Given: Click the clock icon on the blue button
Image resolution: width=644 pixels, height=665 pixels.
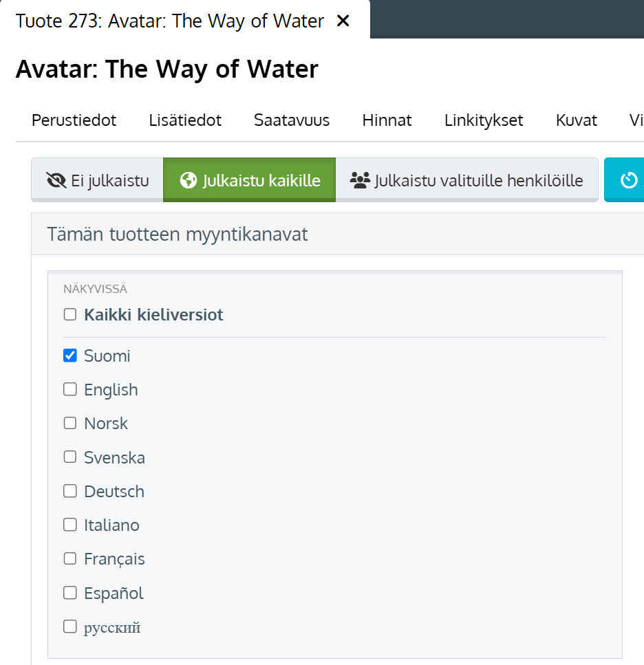Looking at the screenshot, I should [629, 180].
